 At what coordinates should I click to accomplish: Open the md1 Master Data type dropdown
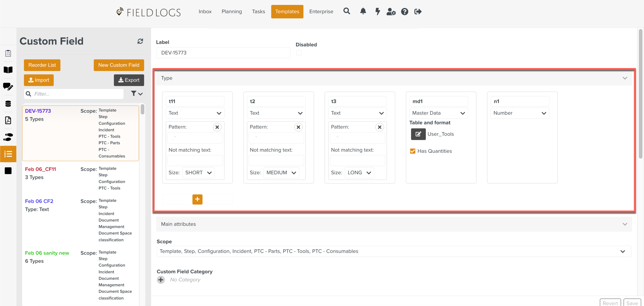(438, 113)
